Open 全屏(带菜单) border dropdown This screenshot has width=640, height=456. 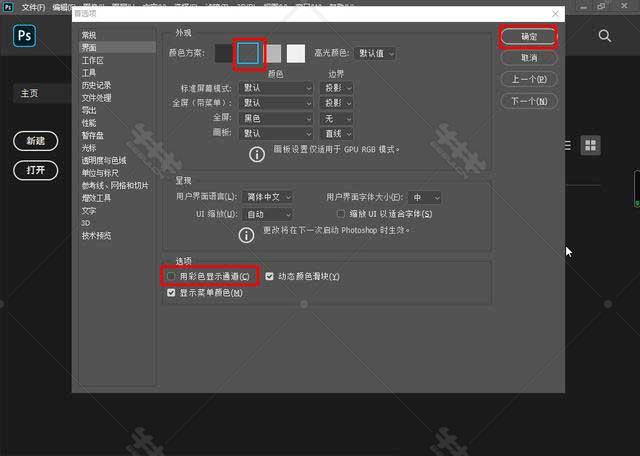337,103
